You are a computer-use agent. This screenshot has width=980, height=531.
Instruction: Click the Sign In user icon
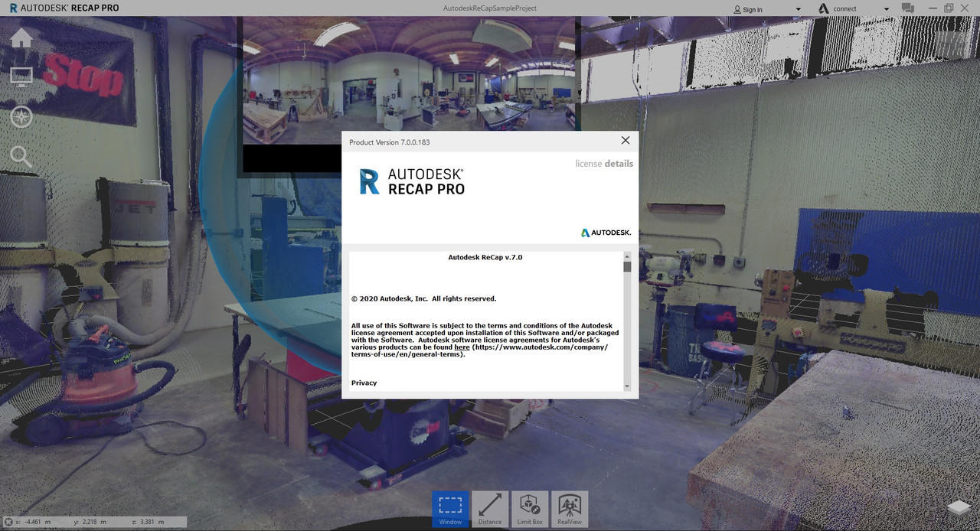click(x=737, y=9)
